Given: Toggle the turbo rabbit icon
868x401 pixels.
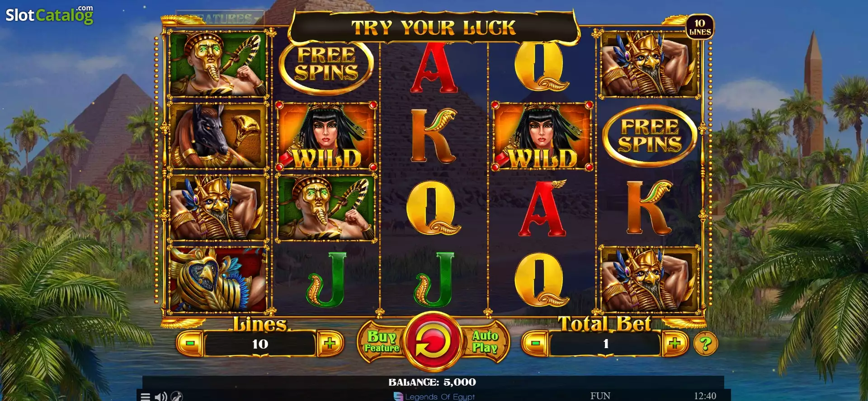Looking at the screenshot, I should click(x=177, y=396).
